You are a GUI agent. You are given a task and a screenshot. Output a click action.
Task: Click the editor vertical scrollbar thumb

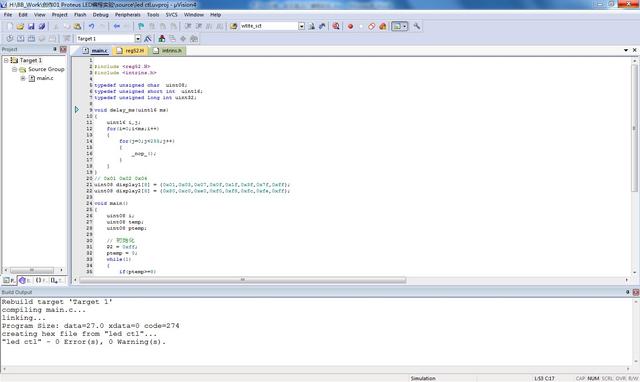[634, 128]
